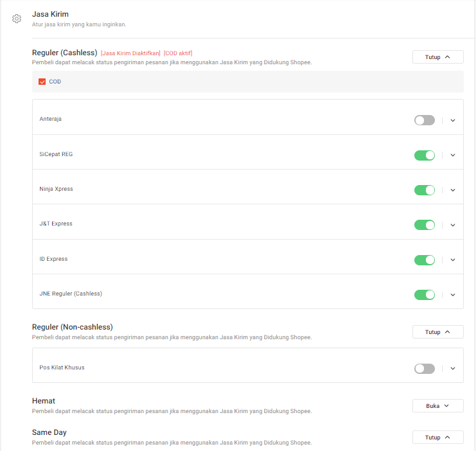Select the Anteraja courier name
The height and width of the screenshot is (451, 476).
coord(50,119)
